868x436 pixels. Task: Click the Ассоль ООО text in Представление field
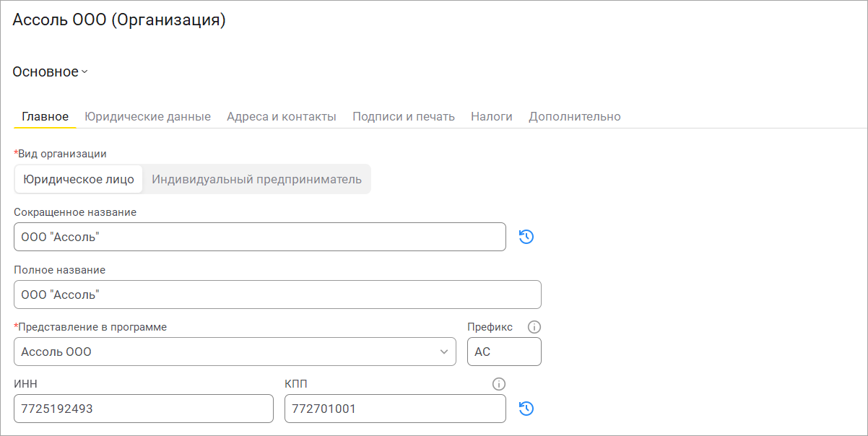(57, 352)
